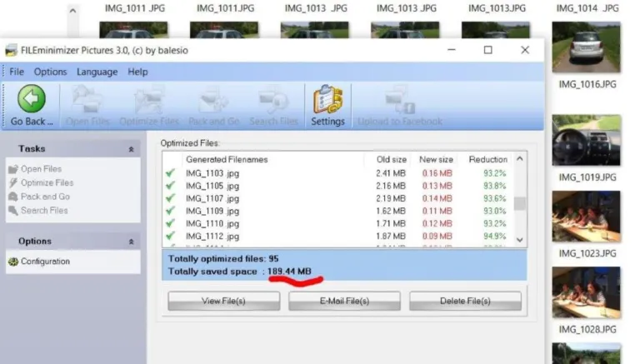Click the green checkmark for IMG_1107.jpg

[x=171, y=198]
